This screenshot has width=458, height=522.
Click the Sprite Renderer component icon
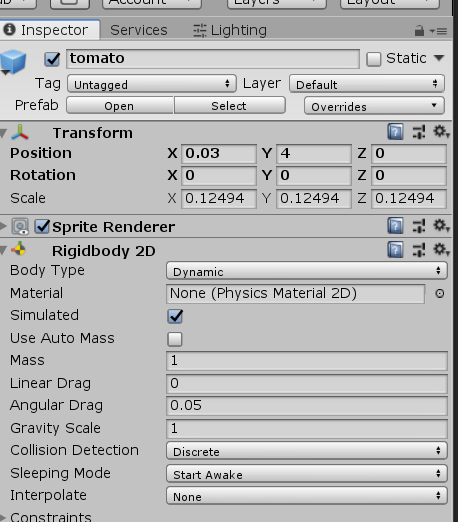(x=20, y=227)
